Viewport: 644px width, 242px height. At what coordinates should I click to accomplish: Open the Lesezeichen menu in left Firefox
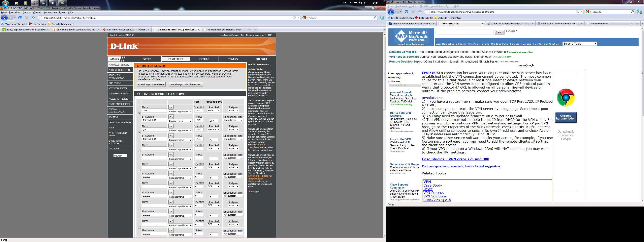(x=50, y=13)
